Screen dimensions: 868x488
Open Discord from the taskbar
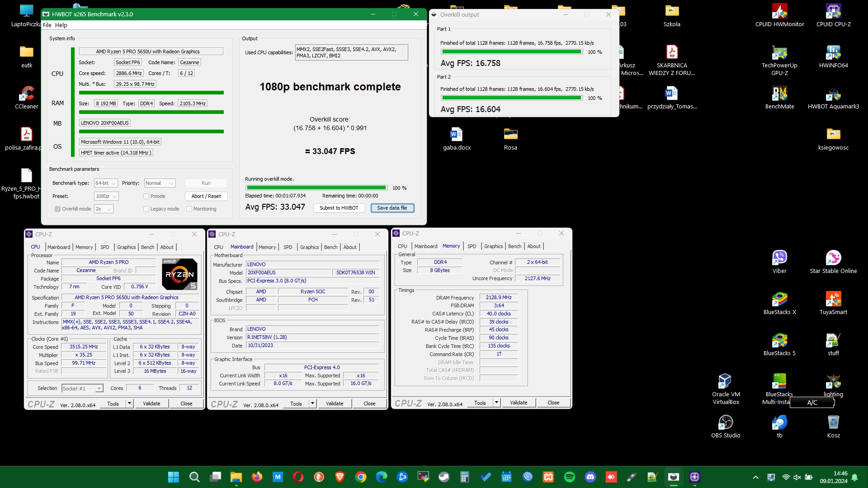[590, 477]
